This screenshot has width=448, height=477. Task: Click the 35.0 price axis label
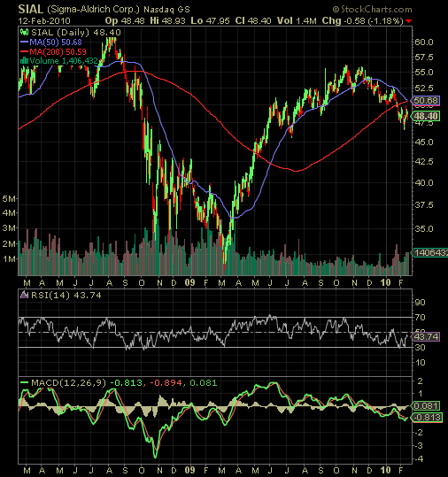[x=424, y=228]
